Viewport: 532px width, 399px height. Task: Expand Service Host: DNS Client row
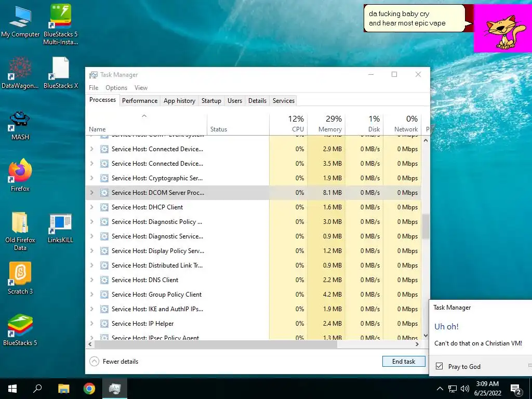[x=91, y=280]
